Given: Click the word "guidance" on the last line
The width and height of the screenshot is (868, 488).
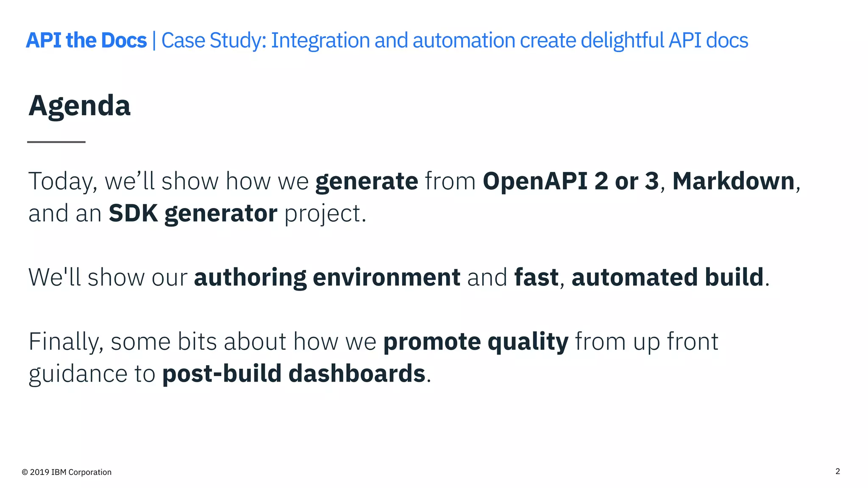Looking at the screenshot, I should click(x=78, y=374).
